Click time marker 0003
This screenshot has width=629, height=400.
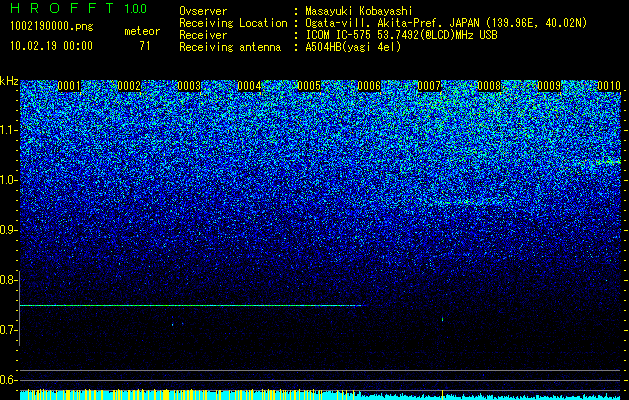pos(189,86)
